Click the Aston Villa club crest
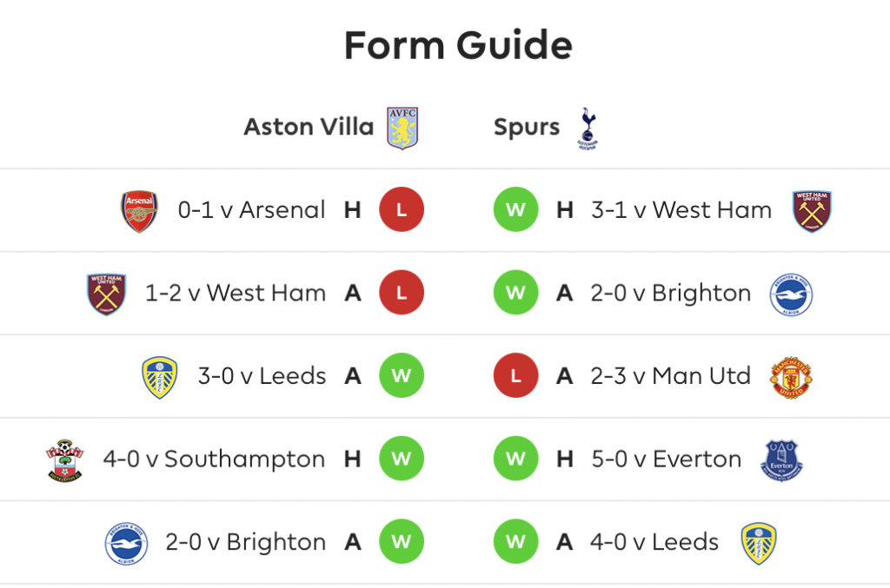The image size is (890, 588). pos(402,128)
